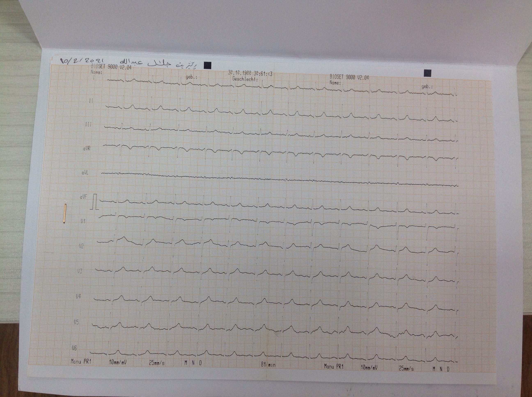Click the calibration pulse next to aVF
The height and width of the screenshot is (397, 532).
[95, 202]
